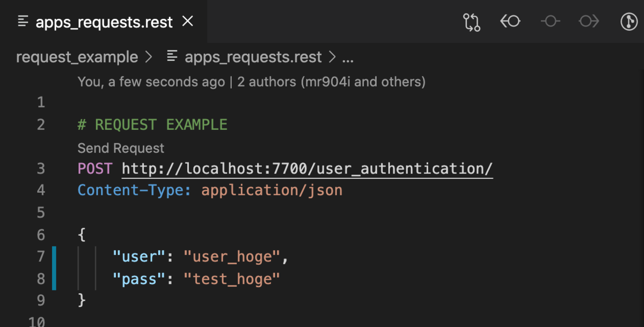The width and height of the screenshot is (644, 327).
Task: Click the application/json header value
Action: pyautogui.click(x=272, y=190)
